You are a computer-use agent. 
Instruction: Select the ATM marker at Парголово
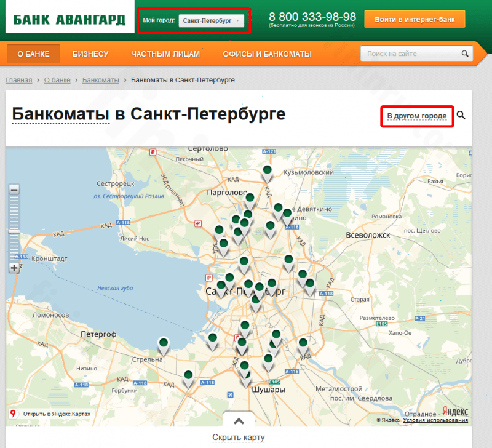tap(250, 202)
